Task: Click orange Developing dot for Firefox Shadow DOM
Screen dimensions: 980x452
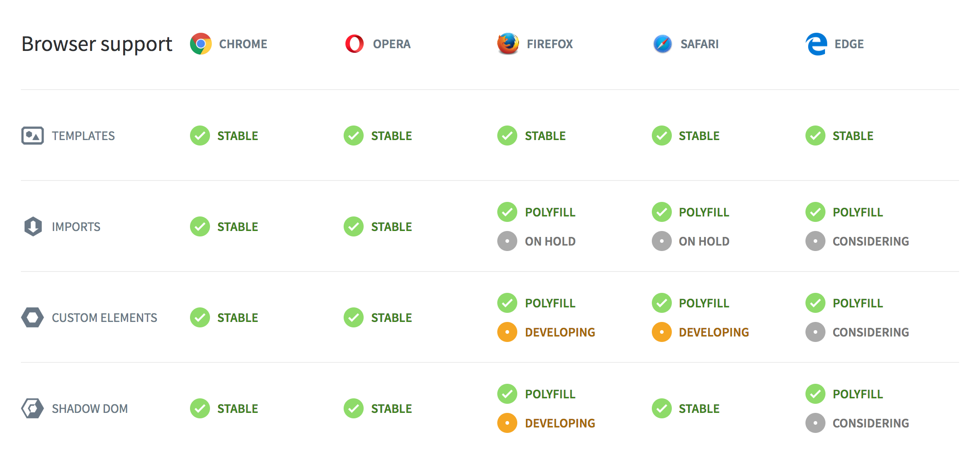Action: [x=507, y=423]
